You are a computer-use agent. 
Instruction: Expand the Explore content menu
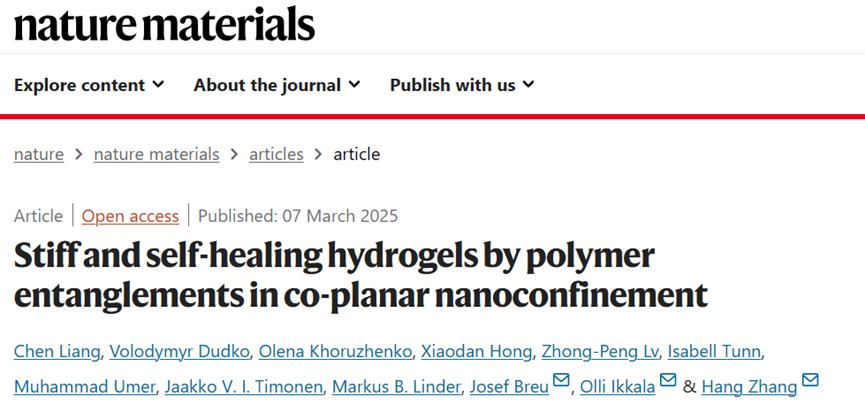pos(89,85)
